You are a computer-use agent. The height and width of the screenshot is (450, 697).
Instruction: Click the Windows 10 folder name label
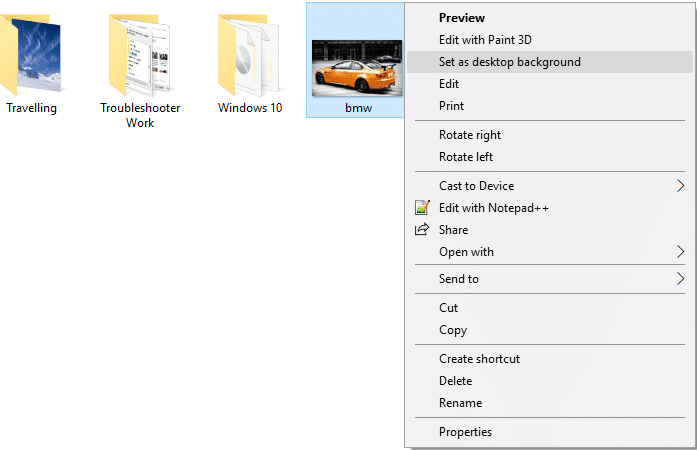click(x=250, y=108)
